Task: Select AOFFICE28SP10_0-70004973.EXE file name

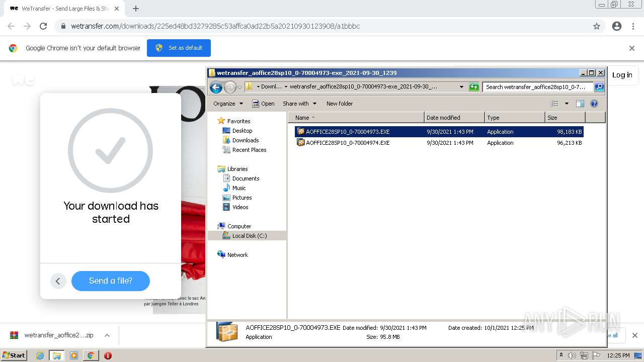Action: pos(348,132)
